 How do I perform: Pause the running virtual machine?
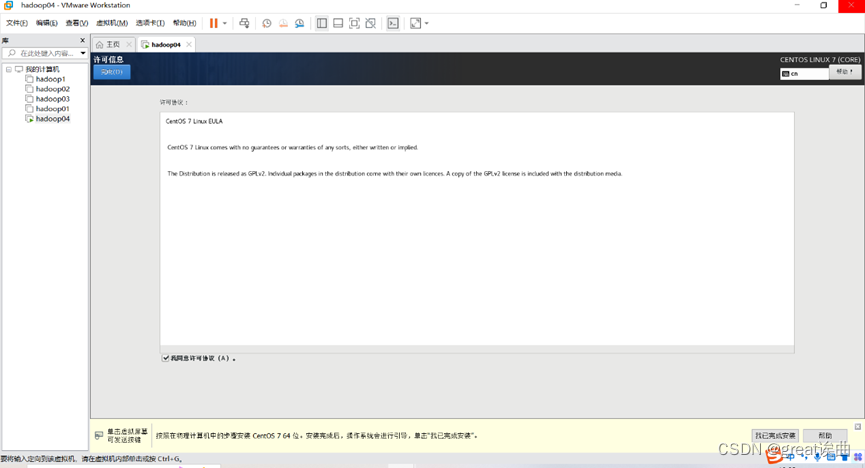[x=213, y=23]
